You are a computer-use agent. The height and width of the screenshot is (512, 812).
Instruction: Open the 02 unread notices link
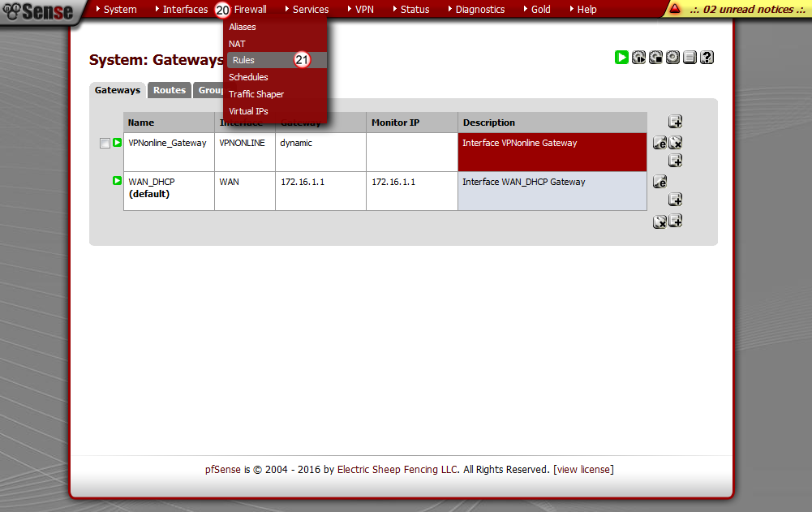747,9
